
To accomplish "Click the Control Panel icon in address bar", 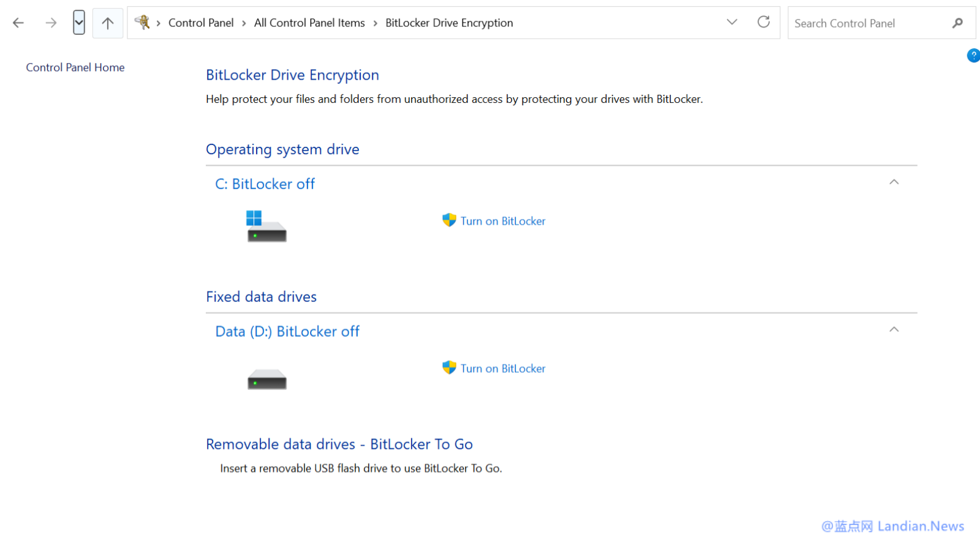I will (142, 23).
